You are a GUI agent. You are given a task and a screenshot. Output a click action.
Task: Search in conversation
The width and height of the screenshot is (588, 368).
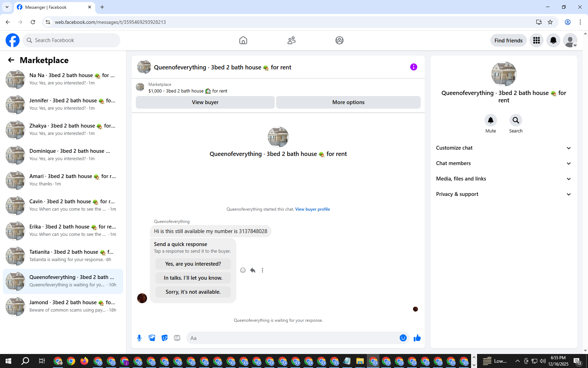point(516,120)
